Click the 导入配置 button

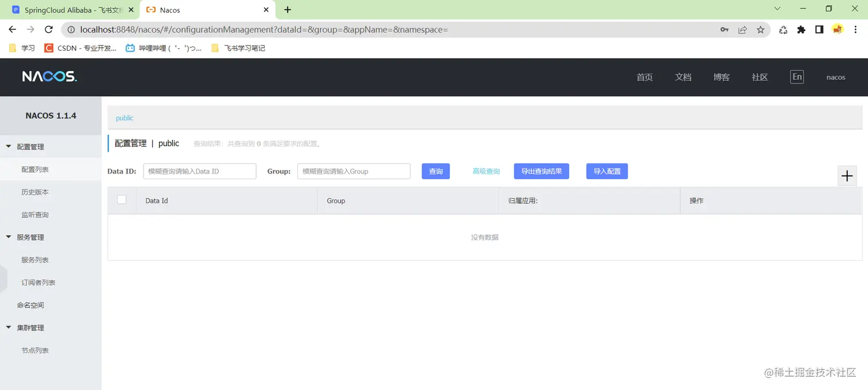pyautogui.click(x=607, y=171)
